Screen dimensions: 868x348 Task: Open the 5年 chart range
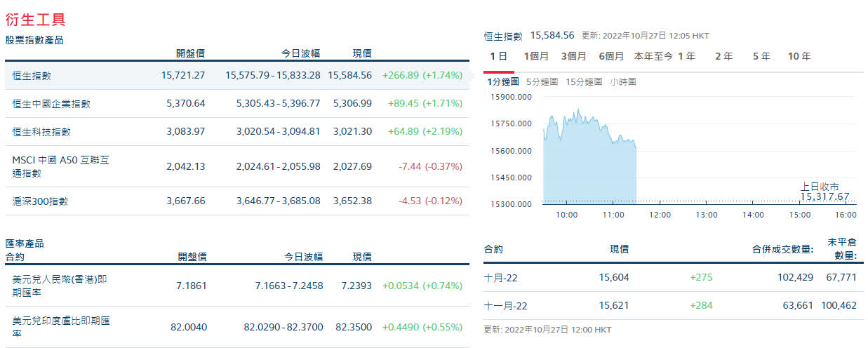tap(761, 57)
